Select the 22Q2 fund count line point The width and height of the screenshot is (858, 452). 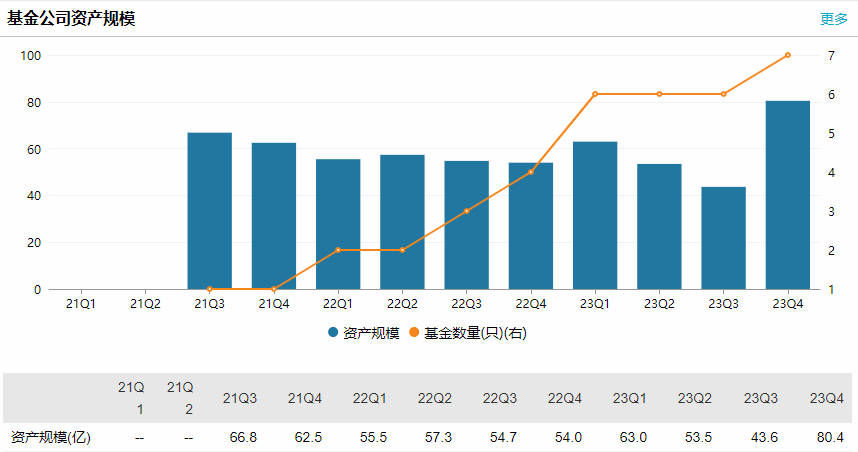pos(402,250)
